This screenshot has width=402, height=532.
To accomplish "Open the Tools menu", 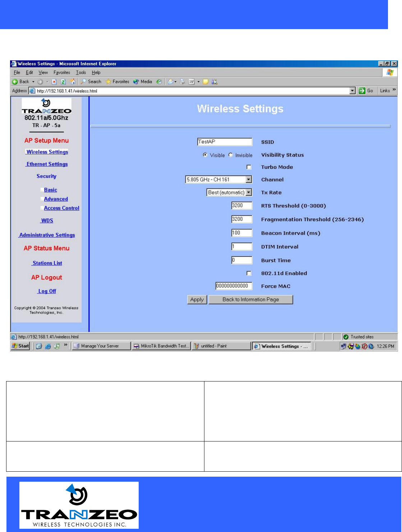I will (x=81, y=73).
